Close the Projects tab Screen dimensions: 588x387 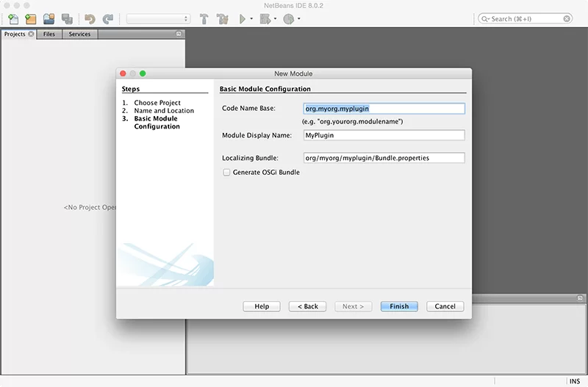click(x=31, y=34)
